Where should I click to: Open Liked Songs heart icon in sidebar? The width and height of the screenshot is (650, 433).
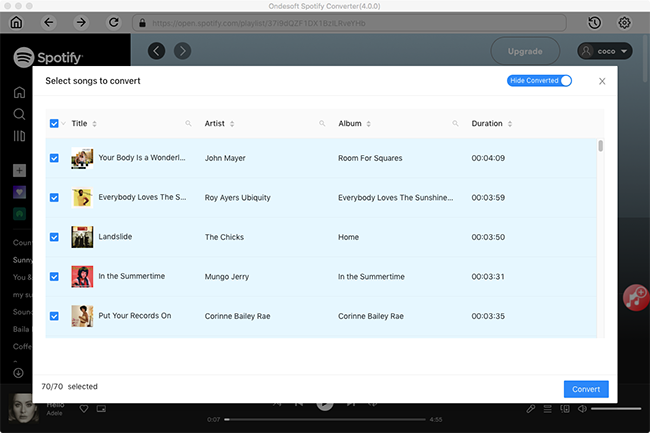click(19, 192)
